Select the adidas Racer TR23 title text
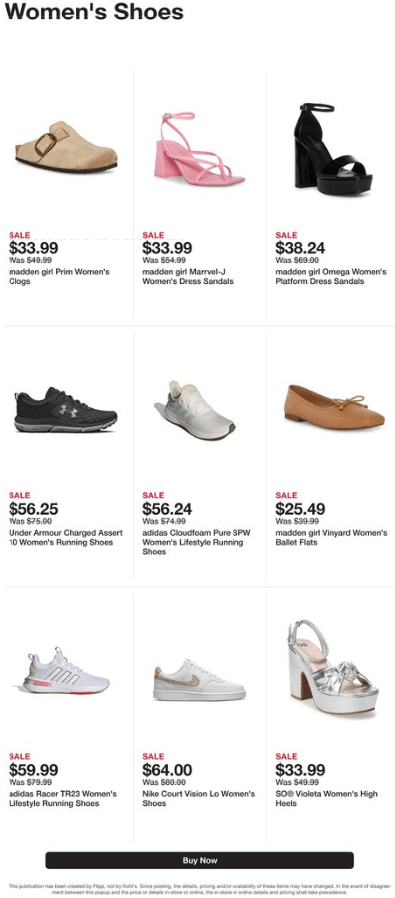 [x=63, y=798]
